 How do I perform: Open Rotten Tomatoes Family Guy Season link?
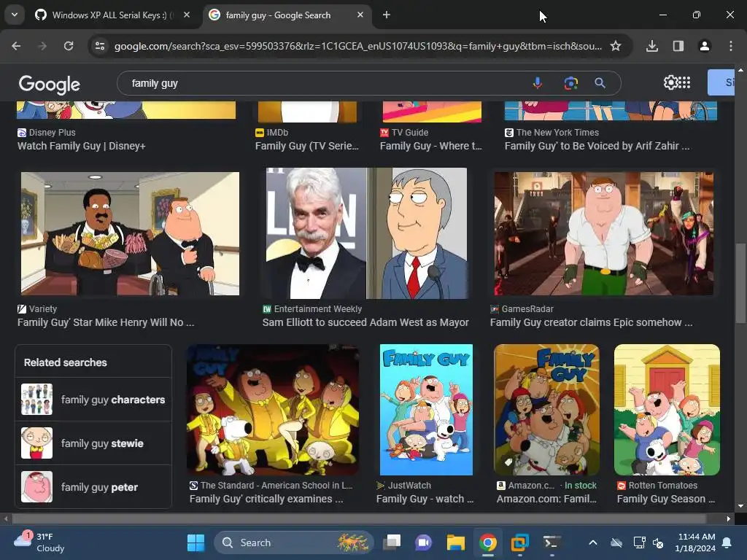(666, 499)
